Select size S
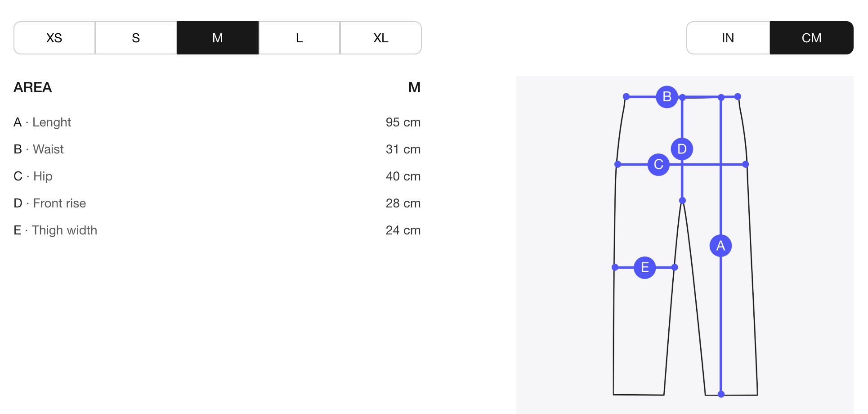868x414 pixels. pyautogui.click(x=136, y=38)
